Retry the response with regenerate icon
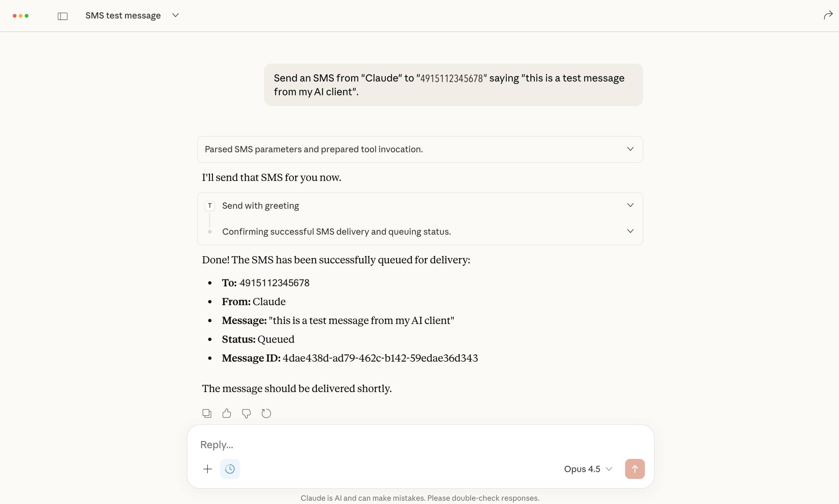The height and width of the screenshot is (504, 839). point(266,413)
